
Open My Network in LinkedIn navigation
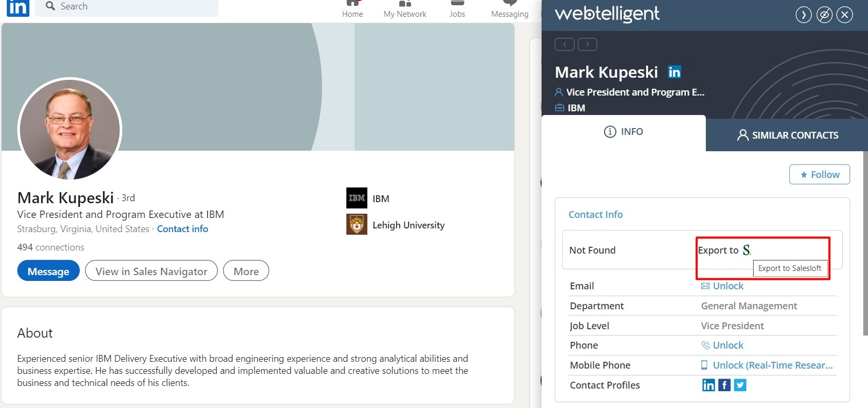(405, 9)
